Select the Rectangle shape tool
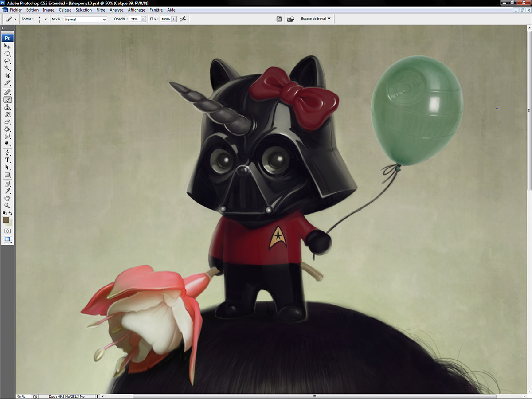Screen dimensions: 532x399 pos(8,175)
